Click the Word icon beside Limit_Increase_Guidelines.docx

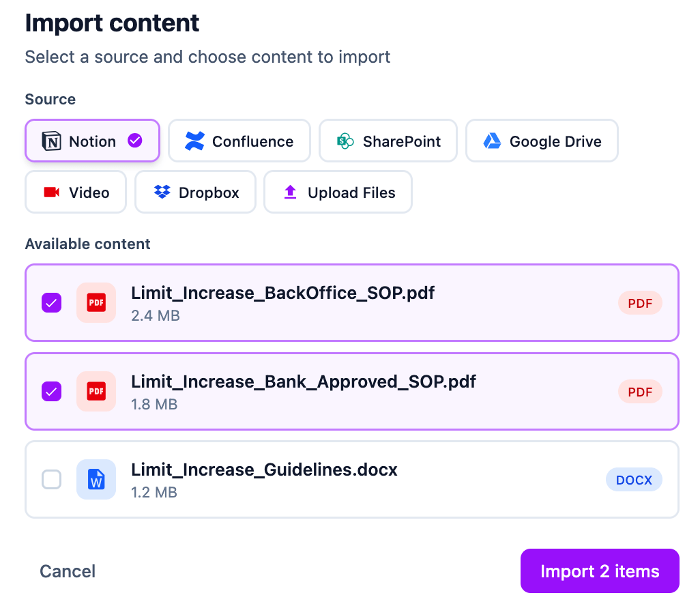(x=96, y=479)
